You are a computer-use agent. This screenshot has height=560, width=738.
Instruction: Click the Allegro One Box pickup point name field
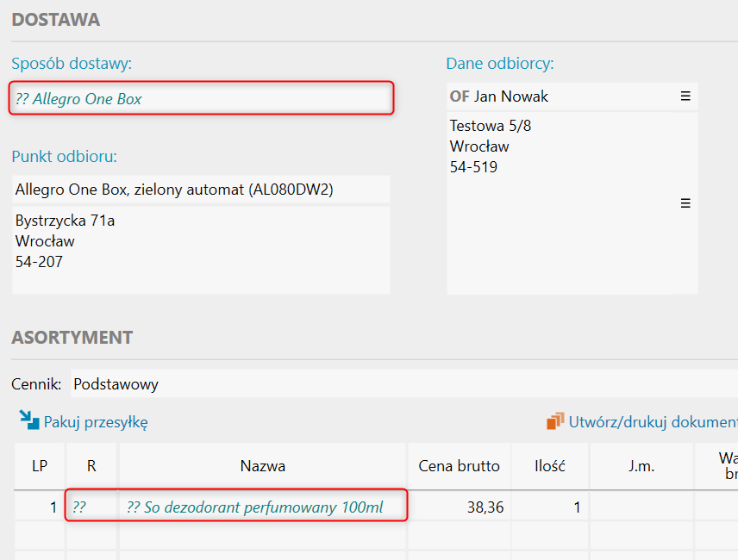click(x=200, y=190)
